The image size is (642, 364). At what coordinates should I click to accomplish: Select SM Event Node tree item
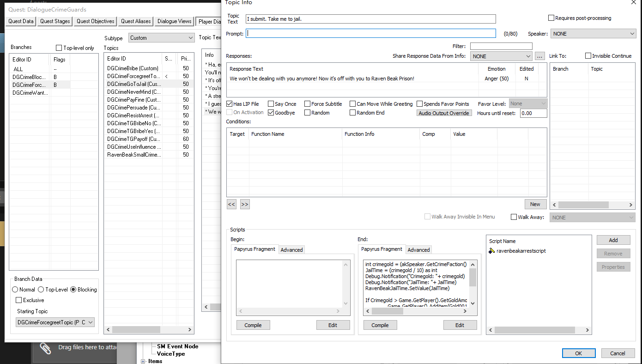pos(177,346)
